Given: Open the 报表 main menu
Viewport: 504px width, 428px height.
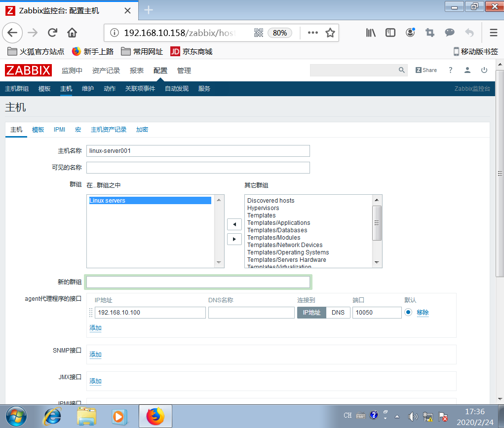Looking at the screenshot, I should tap(137, 71).
